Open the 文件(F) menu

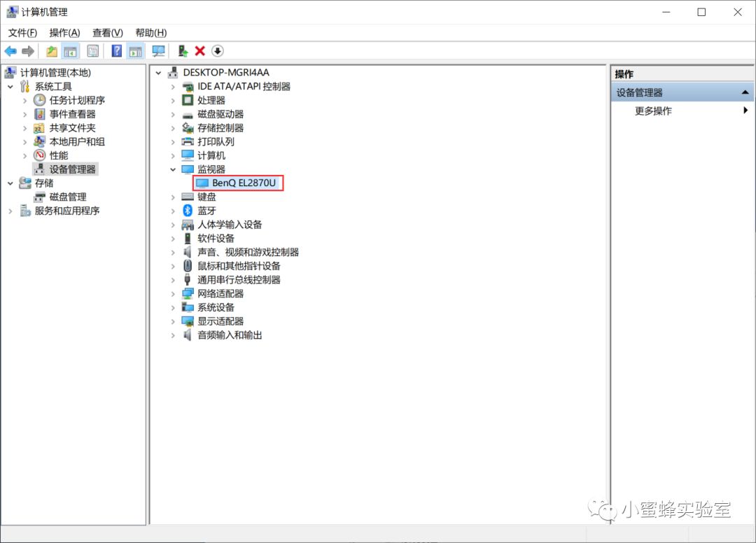tap(22, 33)
